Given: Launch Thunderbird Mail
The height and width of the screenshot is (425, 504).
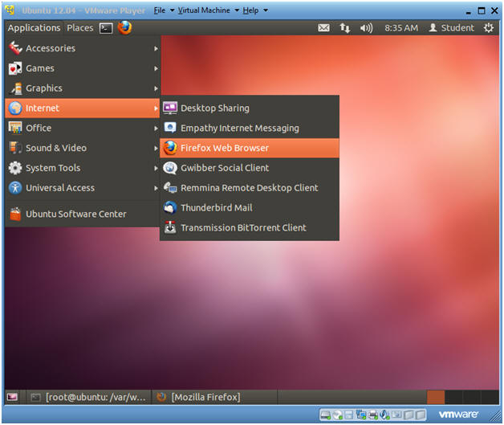Looking at the screenshot, I should point(250,208).
